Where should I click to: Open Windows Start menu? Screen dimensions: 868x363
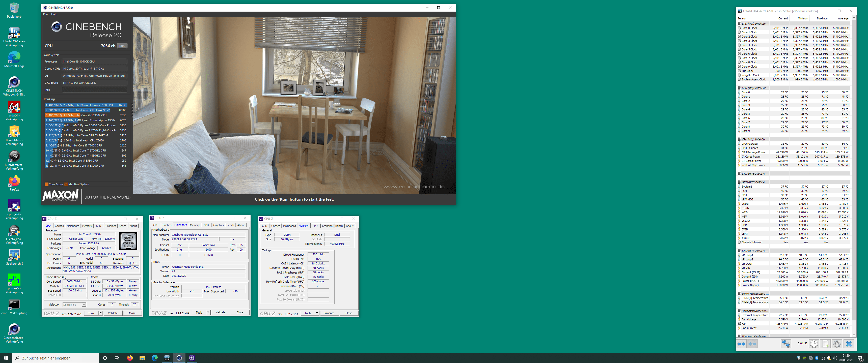(x=6, y=358)
